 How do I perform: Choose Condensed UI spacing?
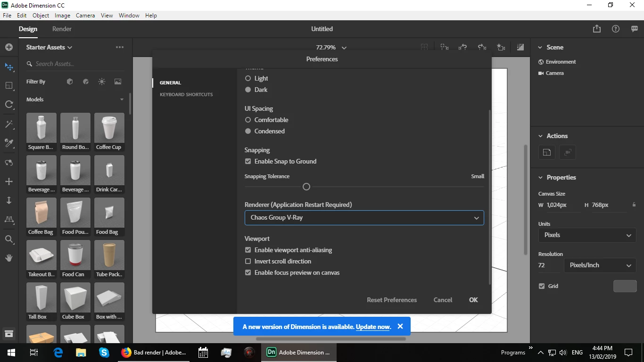tap(248, 131)
